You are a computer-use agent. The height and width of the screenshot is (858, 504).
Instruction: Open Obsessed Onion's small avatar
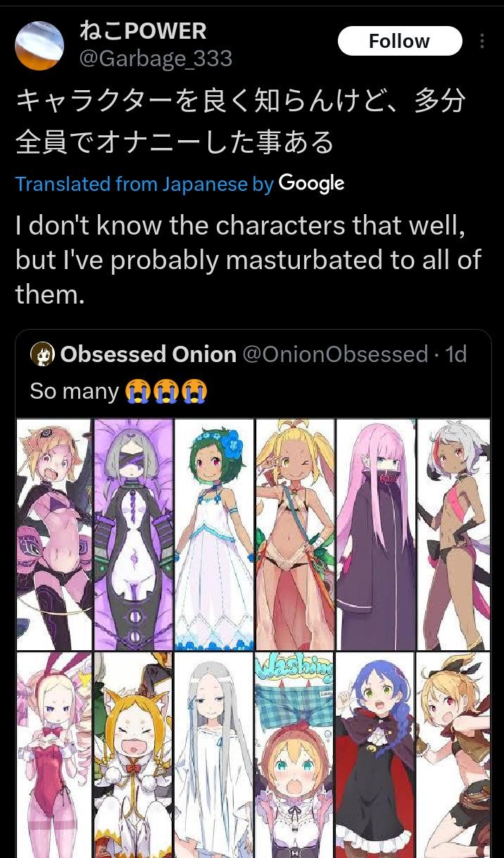42,354
